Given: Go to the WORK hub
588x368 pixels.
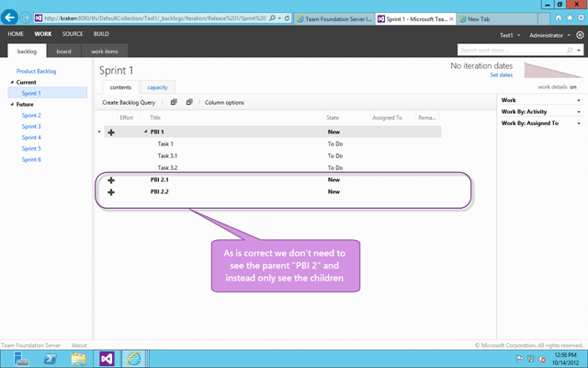Looking at the screenshot, I should 43,34.
